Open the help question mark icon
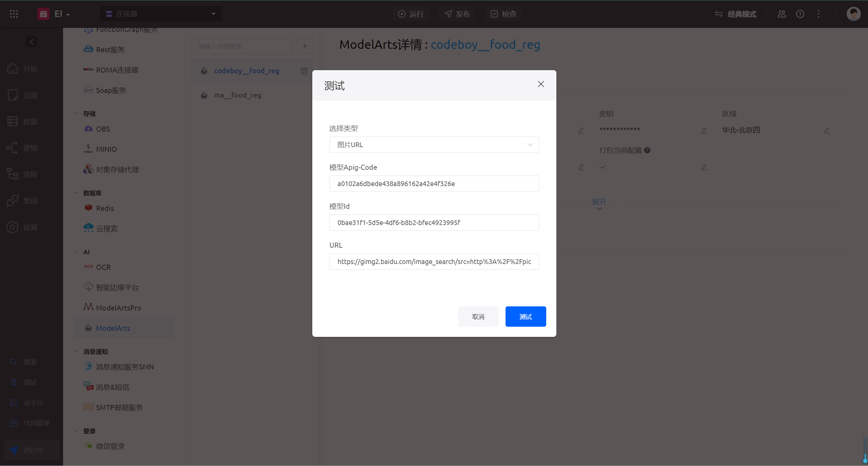868x466 pixels. pos(800,14)
